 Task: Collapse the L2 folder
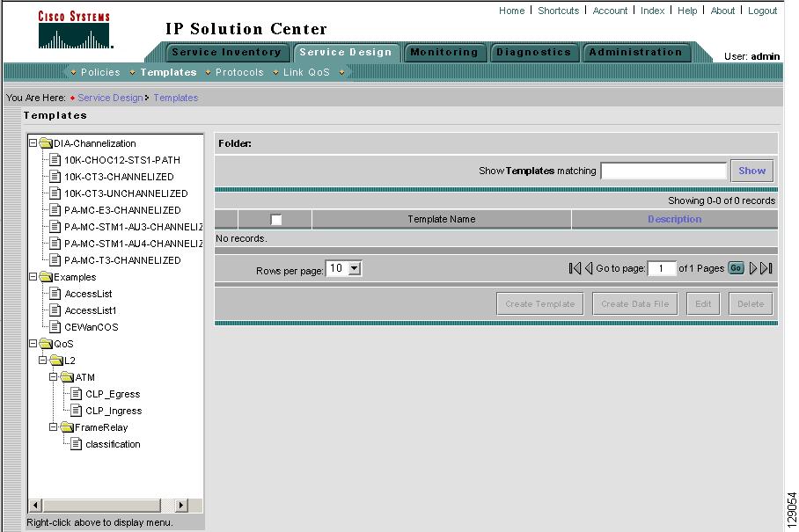coord(43,361)
